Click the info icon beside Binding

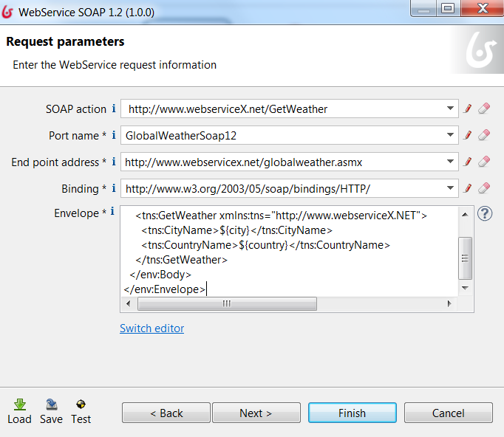114,188
